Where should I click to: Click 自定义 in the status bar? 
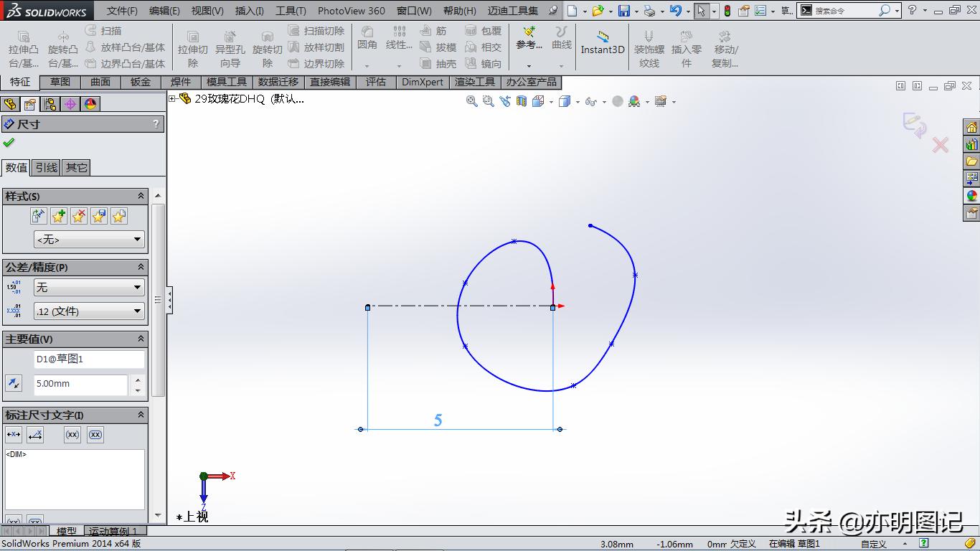(x=872, y=544)
